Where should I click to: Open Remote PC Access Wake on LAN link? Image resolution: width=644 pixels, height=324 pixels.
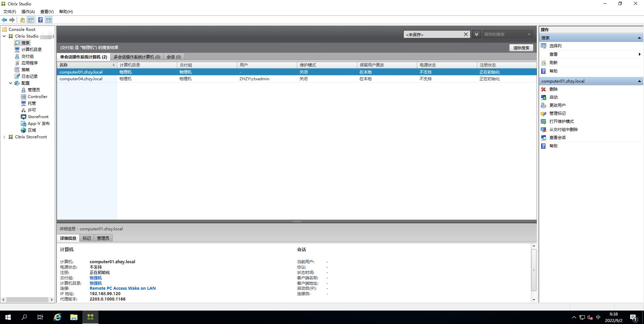pos(123,288)
